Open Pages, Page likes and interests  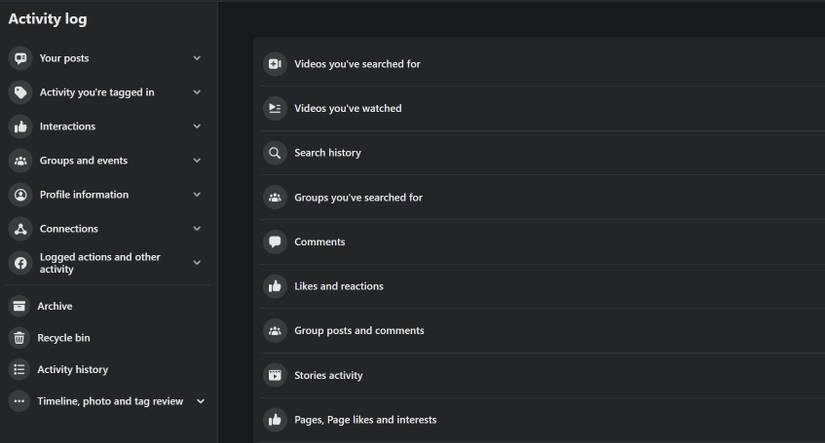tap(541, 419)
